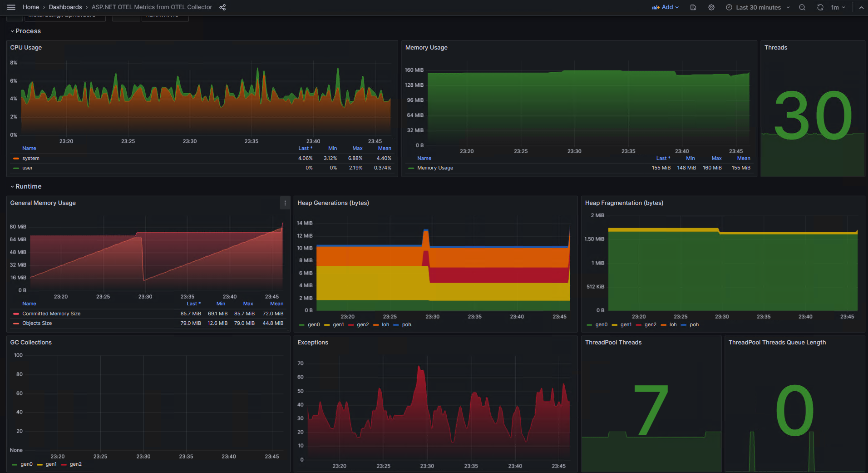The width and height of the screenshot is (868, 473).
Task: Collapse the top toolbar chevron
Action: point(861,7)
